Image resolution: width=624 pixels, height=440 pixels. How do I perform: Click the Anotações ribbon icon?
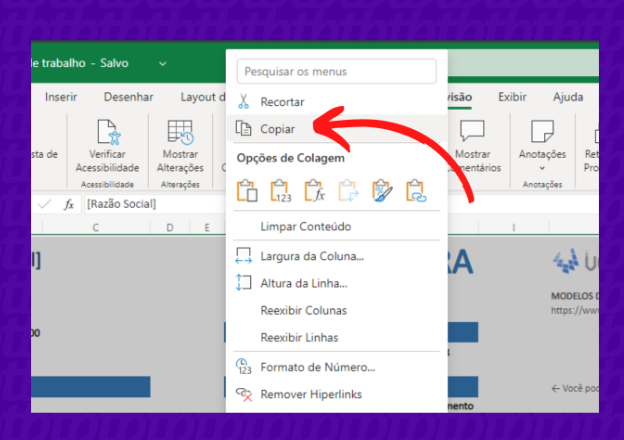point(542,133)
